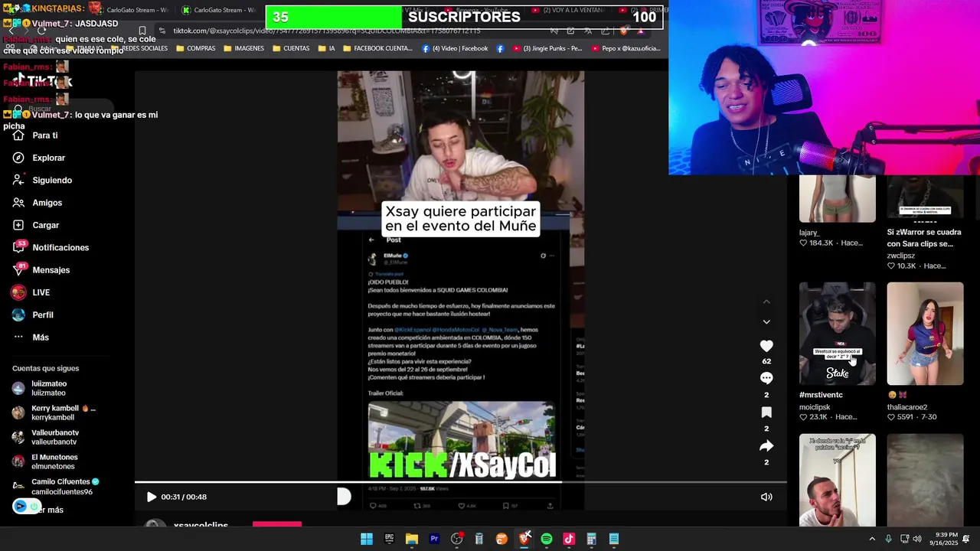This screenshot has height=551, width=980.
Task: Open FACEBOOK CUENTA bookmarks folder
Action: pos(377,48)
